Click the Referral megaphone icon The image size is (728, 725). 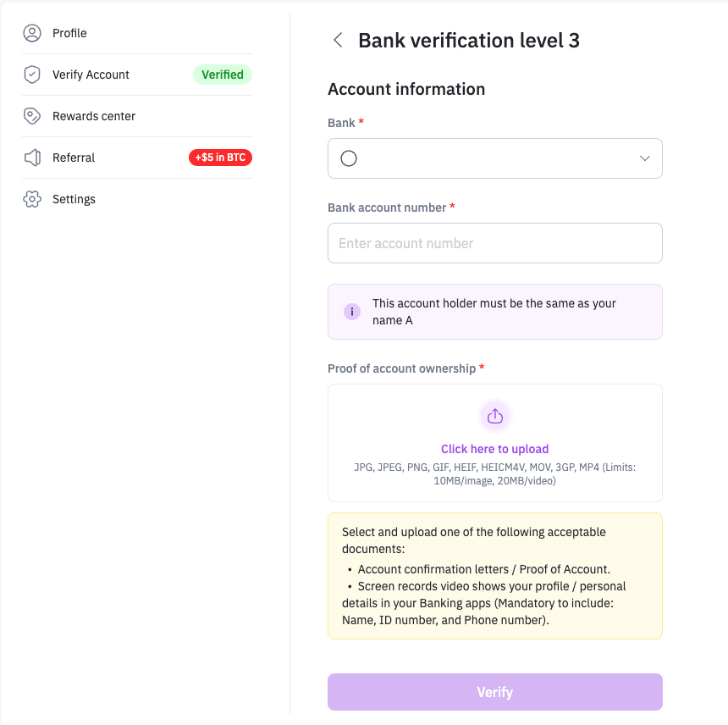pos(32,158)
